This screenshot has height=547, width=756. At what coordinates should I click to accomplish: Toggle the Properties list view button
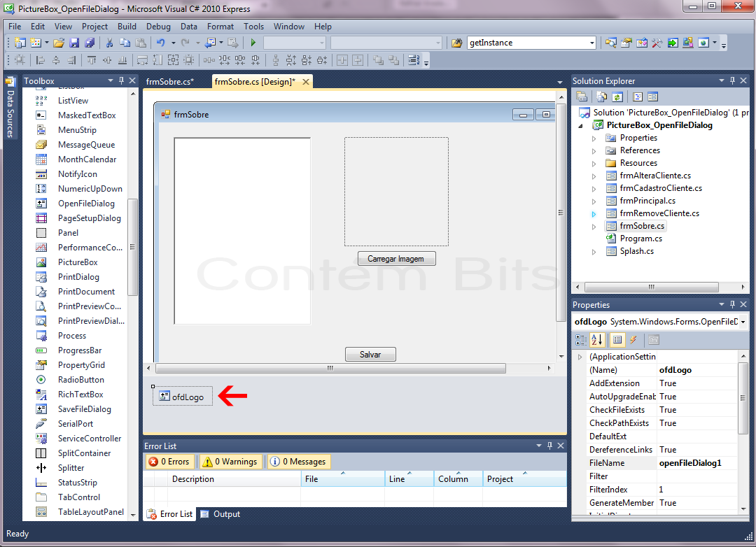pos(617,340)
